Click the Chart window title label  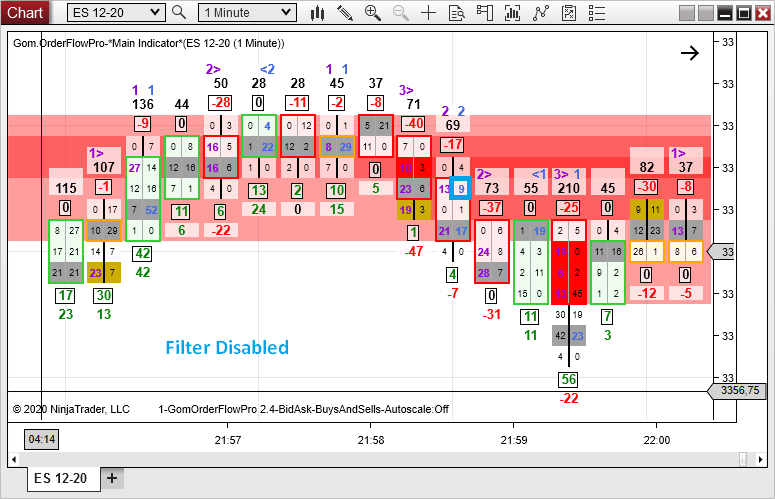(x=25, y=12)
